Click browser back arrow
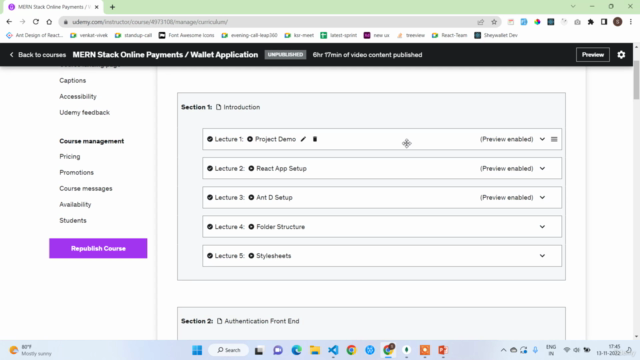Viewport: 640px width, 360px height. click(x=9, y=22)
